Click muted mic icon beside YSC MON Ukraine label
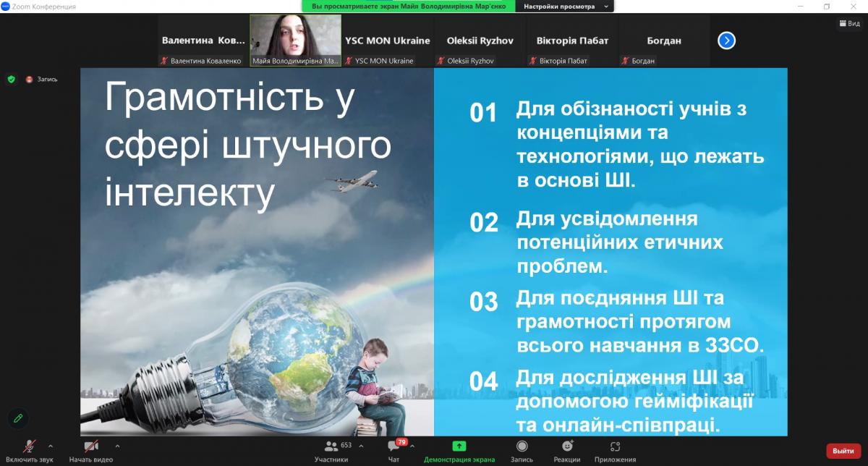Viewport: 868px width, 466px height. pos(349,62)
